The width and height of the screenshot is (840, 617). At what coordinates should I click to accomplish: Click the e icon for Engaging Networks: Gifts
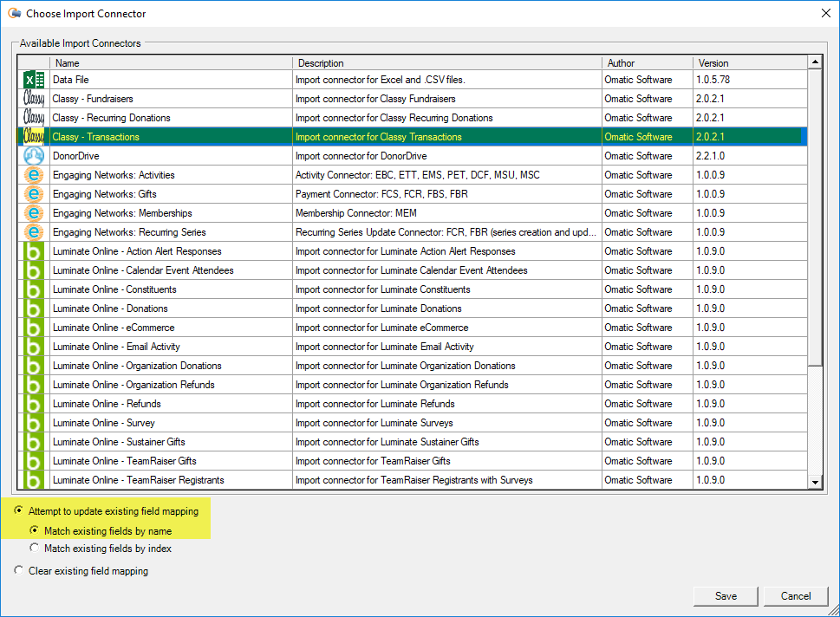(x=32, y=193)
